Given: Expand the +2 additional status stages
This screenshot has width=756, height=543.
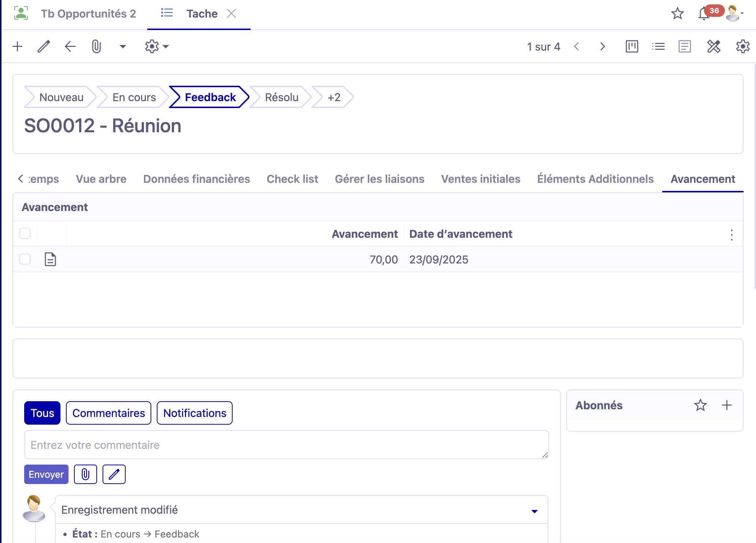Looking at the screenshot, I should coord(333,97).
